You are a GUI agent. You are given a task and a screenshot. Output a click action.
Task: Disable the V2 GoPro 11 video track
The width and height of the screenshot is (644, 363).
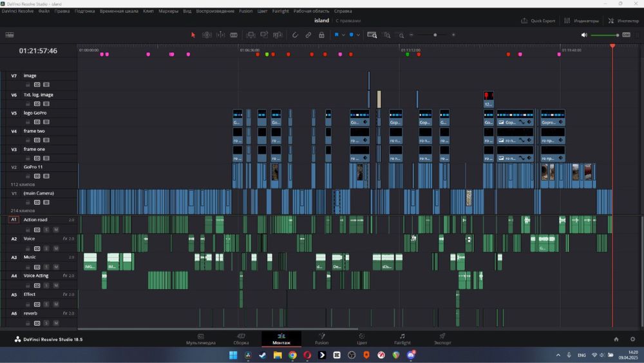point(46,176)
